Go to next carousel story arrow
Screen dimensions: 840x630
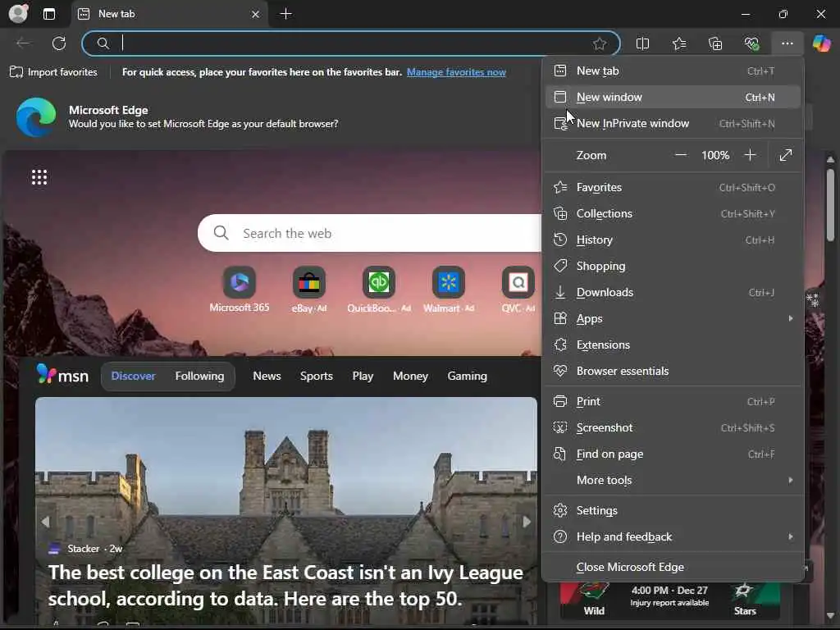click(x=527, y=521)
